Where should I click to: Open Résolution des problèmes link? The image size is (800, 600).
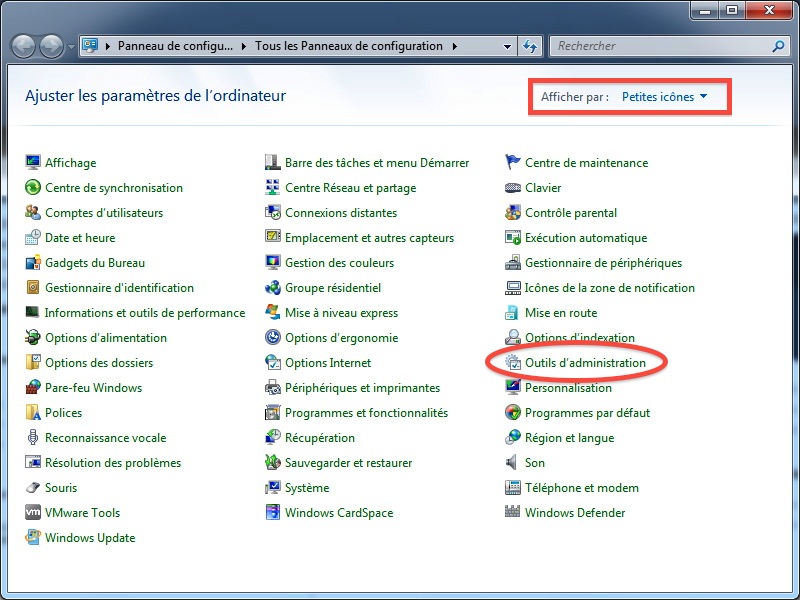pyautogui.click(x=113, y=462)
